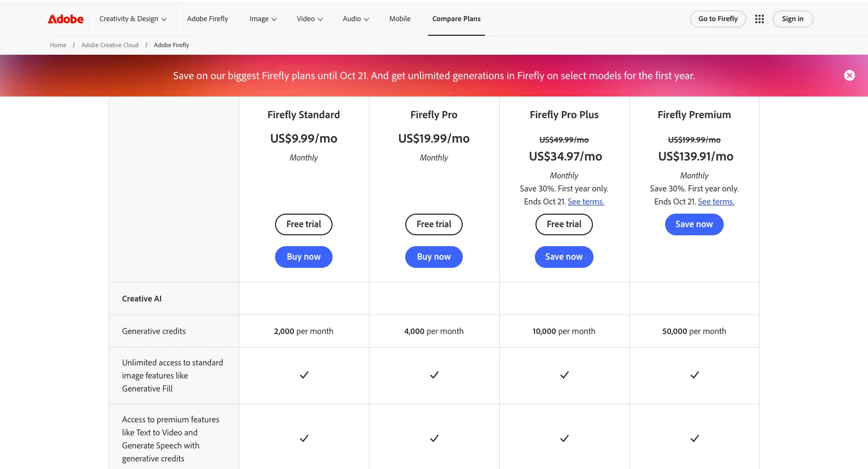Expand the Image dropdown menu
Screen dimensions: 868x469
pyautogui.click(x=263, y=19)
